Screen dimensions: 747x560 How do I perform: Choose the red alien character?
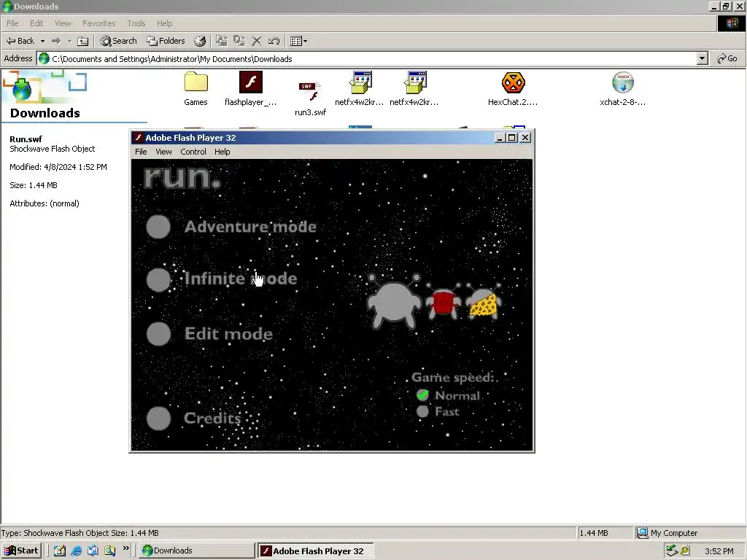click(x=444, y=301)
